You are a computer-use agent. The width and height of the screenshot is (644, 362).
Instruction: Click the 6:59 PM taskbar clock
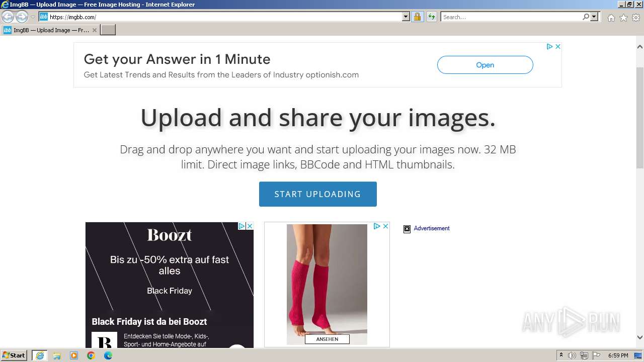[x=618, y=355]
